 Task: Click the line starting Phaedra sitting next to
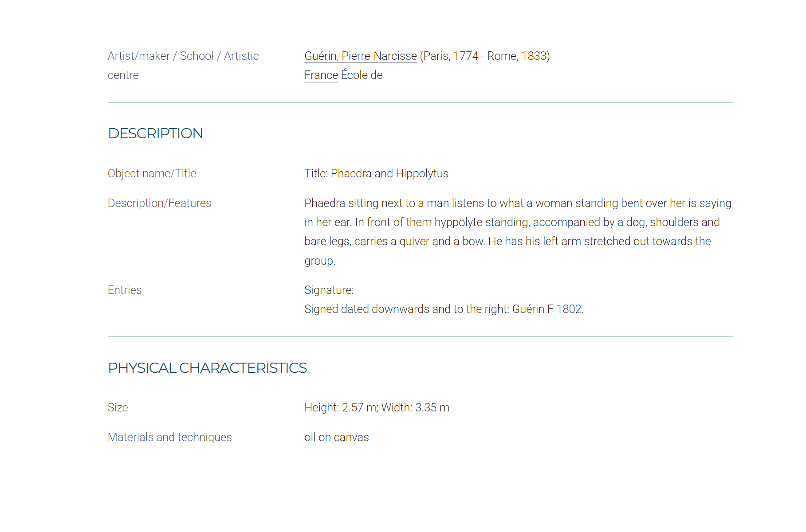[518, 203]
